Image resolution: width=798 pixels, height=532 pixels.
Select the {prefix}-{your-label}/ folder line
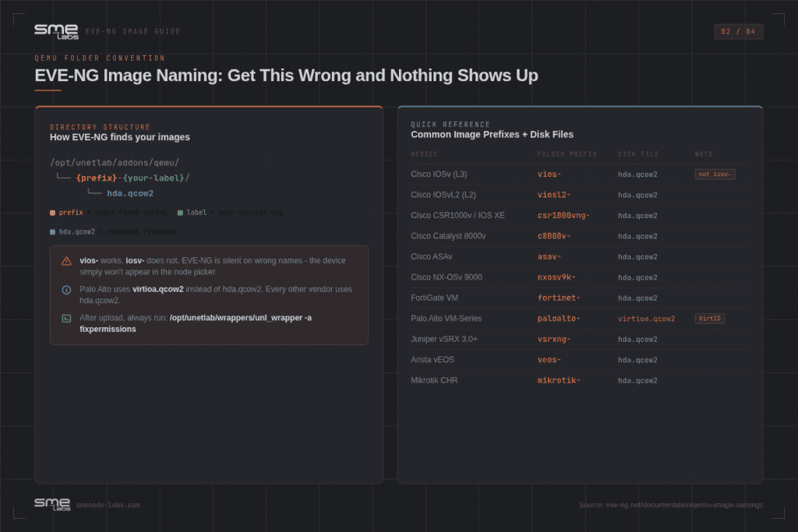tap(132, 178)
